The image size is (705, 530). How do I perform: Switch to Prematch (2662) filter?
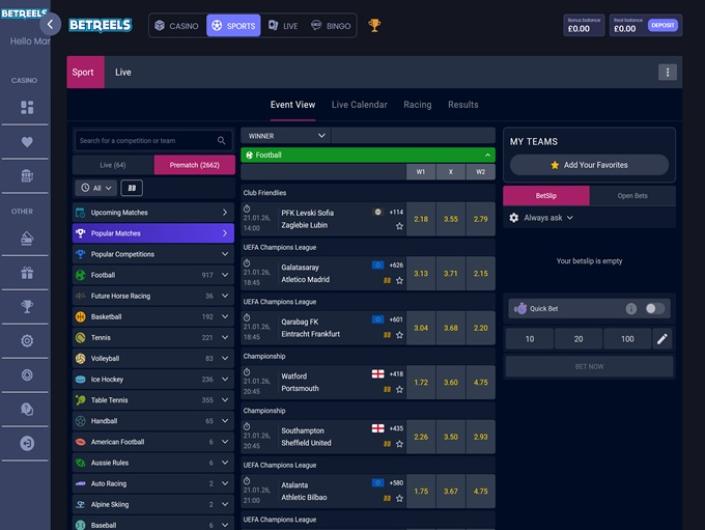pos(194,165)
